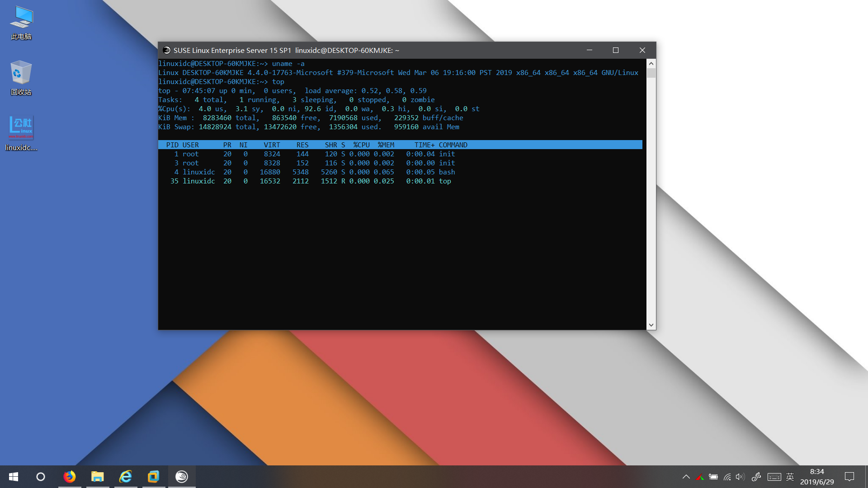This screenshot has height=488, width=868.
Task: Open the clock and date flyout
Action: pos(817,477)
